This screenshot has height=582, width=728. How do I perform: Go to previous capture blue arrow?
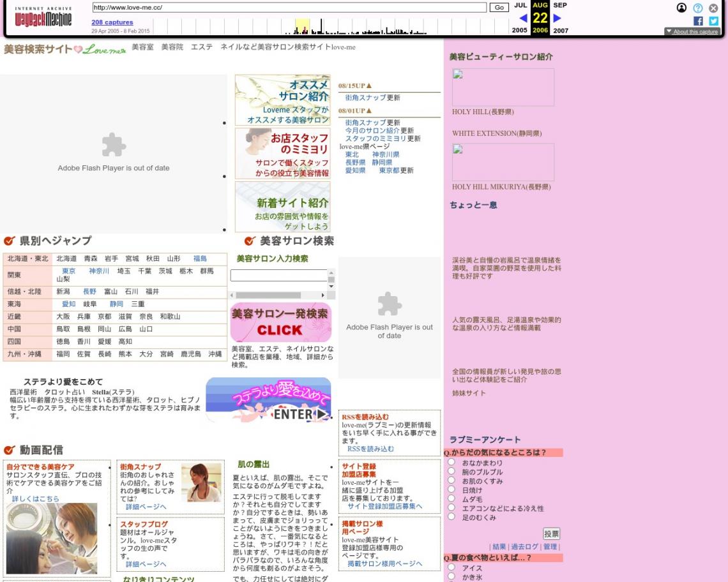(x=523, y=18)
